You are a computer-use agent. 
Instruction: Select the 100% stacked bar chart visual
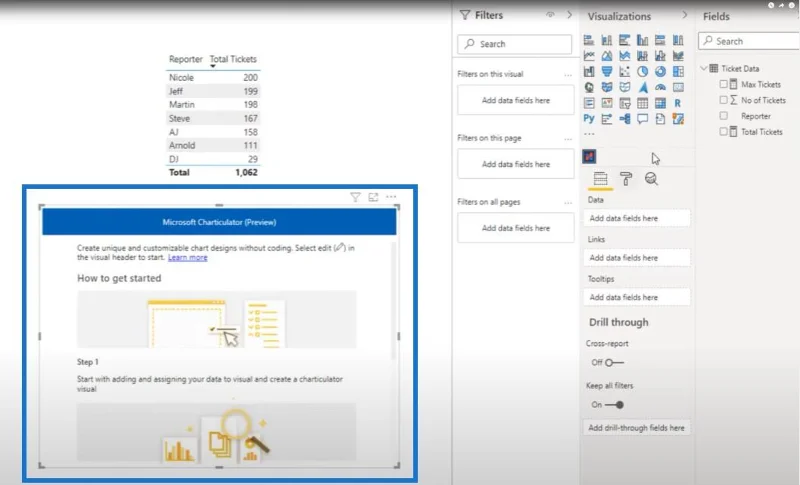660,40
